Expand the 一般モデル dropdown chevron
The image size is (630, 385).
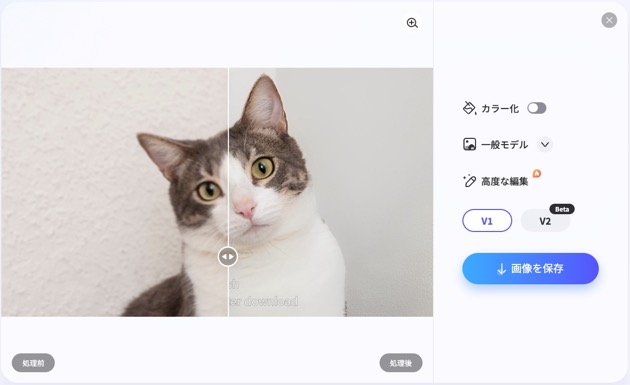tap(545, 144)
